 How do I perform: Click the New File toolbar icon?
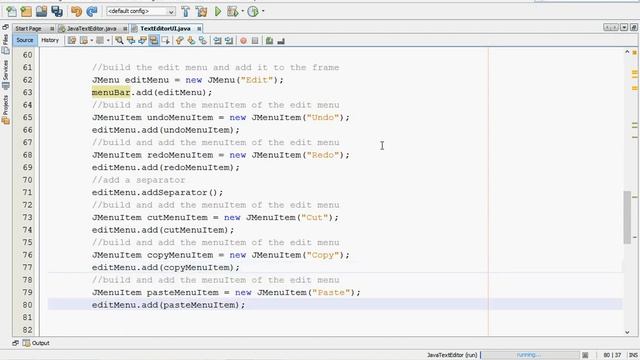tap(11, 11)
